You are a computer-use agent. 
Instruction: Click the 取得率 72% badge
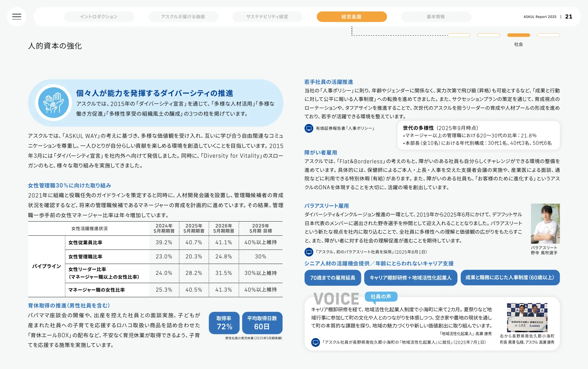(x=224, y=323)
